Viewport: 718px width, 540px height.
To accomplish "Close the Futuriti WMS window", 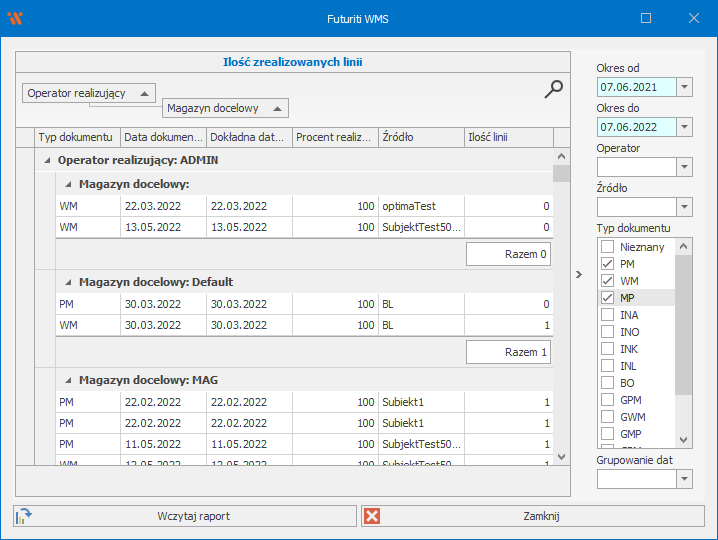I will pos(694,18).
